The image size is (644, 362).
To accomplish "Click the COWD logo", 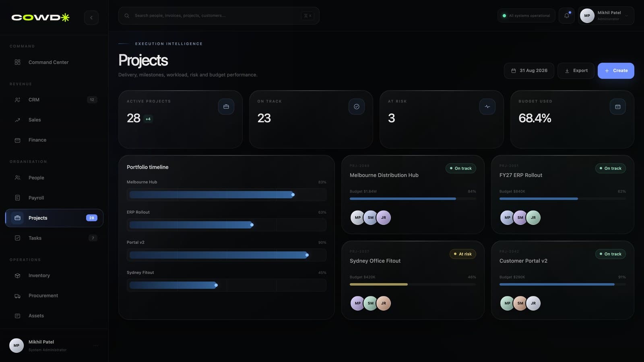I will pos(40,17).
